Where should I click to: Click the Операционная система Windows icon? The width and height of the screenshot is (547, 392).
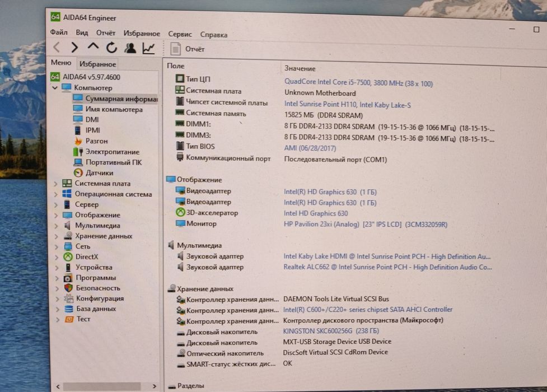tap(67, 194)
